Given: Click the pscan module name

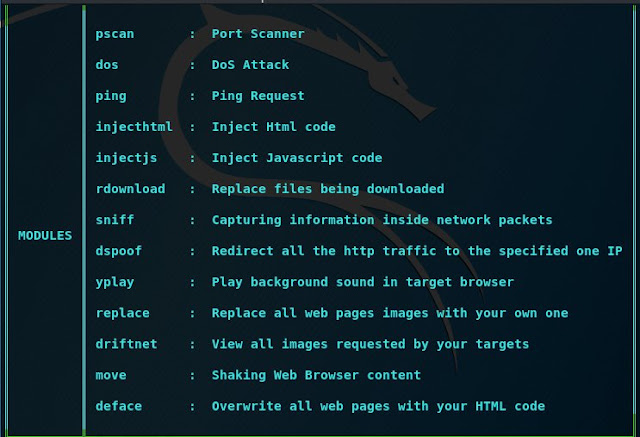Looking at the screenshot, I should click(x=115, y=34).
